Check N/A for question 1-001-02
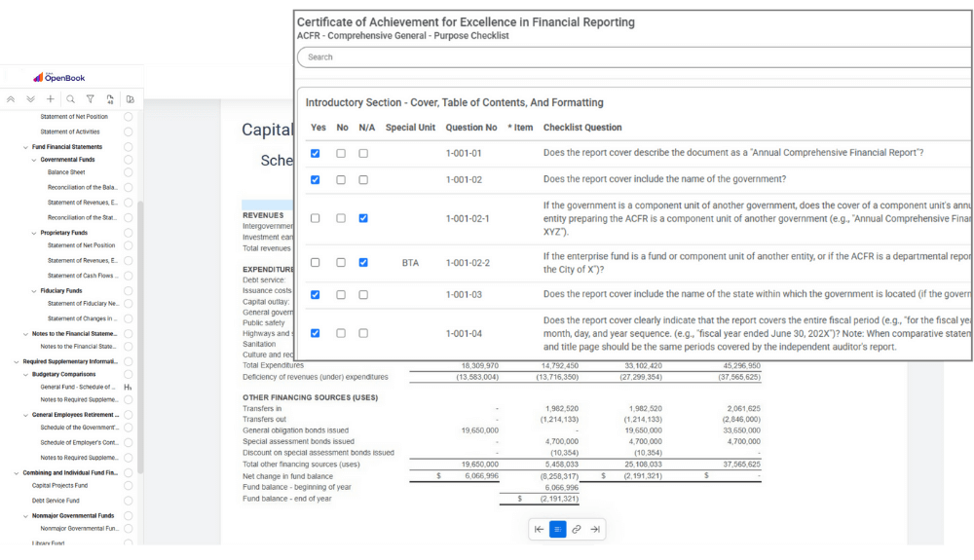The image size is (974, 560). pyautogui.click(x=363, y=180)
